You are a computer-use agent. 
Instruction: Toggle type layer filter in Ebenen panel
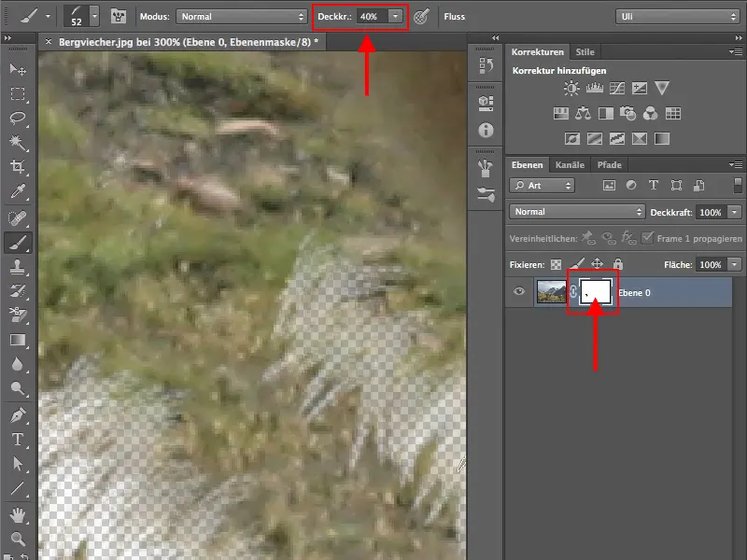(654, 185)
